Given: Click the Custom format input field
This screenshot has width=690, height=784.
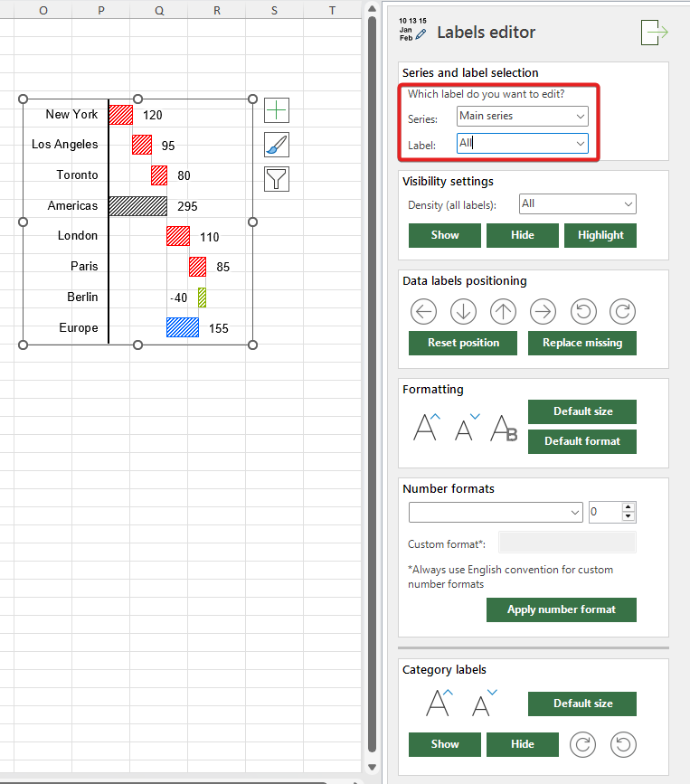Looking at the screenshot, I should point(567,543).
